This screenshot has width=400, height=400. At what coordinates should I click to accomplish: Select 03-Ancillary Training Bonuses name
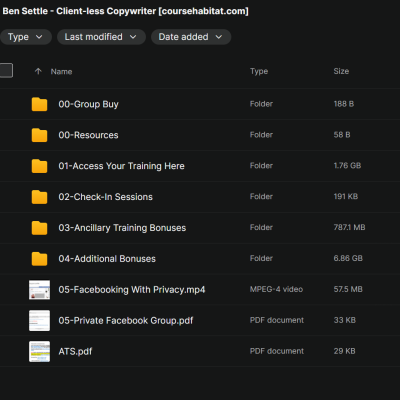[122, 228]
